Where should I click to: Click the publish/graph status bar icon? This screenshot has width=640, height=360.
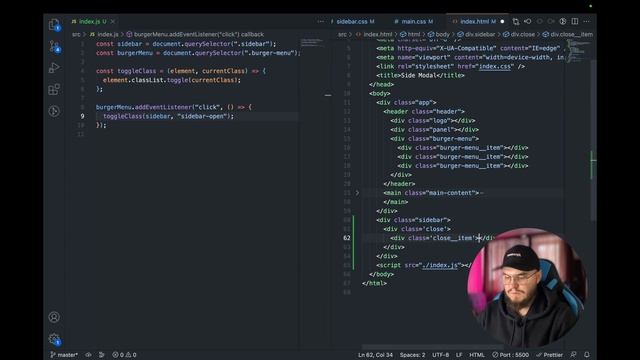tap(102, 355)
